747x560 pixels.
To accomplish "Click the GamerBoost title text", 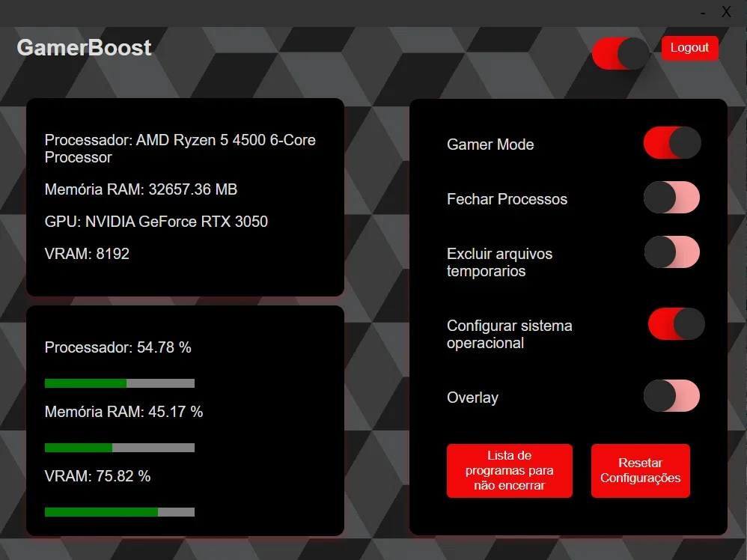I will click(85, 48).
